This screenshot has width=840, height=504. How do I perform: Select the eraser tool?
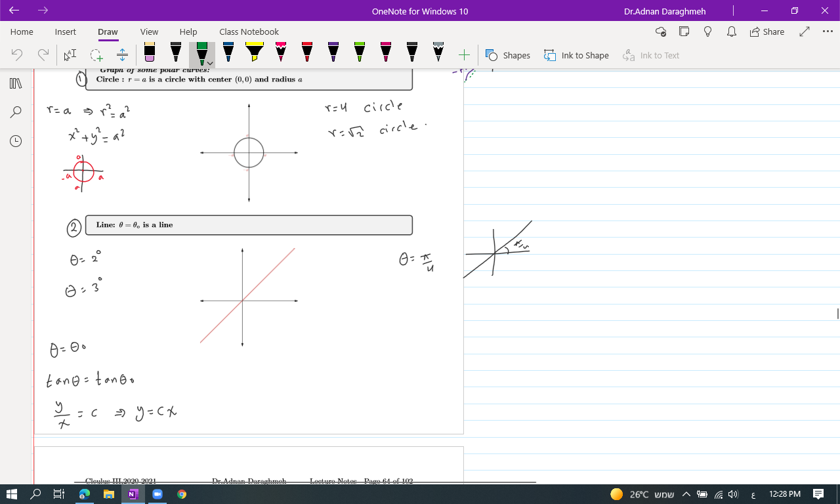pyautogui.click(x=150, y=52)
